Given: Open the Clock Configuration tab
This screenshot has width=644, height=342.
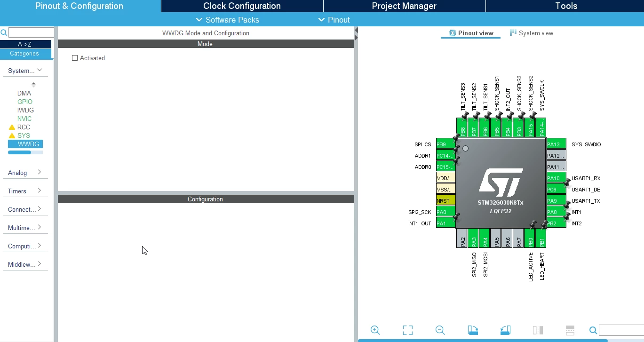Looking at the screenshot, I should coord(242,6).
